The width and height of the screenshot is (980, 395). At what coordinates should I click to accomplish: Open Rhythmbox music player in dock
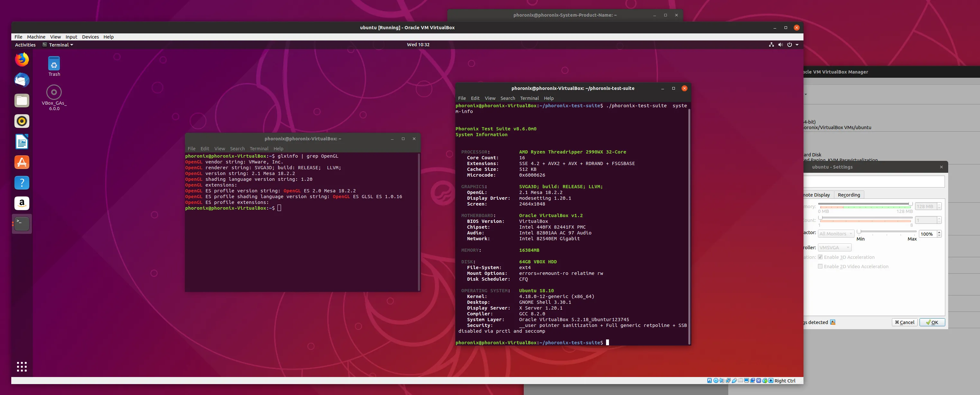[x=22, y=121]
